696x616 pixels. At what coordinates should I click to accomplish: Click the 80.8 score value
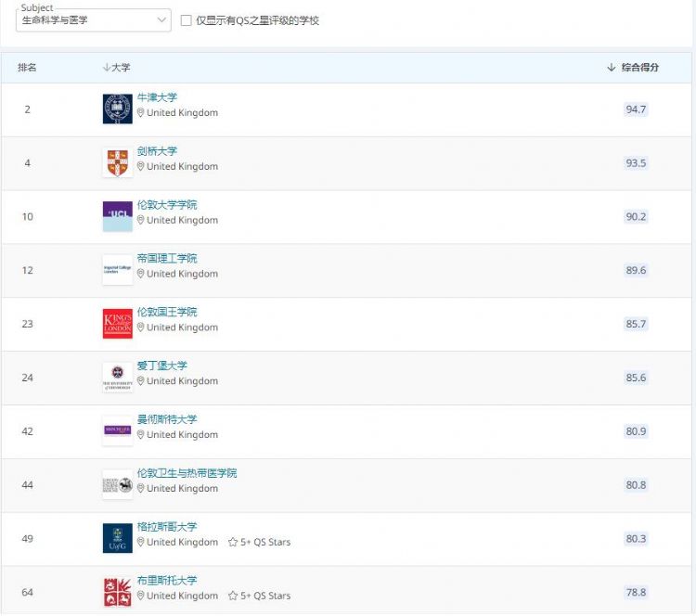tap(636, 485)
